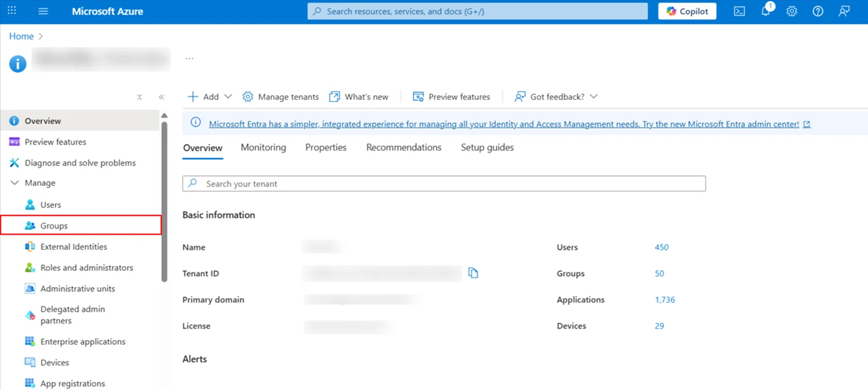Expand the Got feedback? dropdown
Viewport: 868px width, 390px height.
(x=556, y=97)
